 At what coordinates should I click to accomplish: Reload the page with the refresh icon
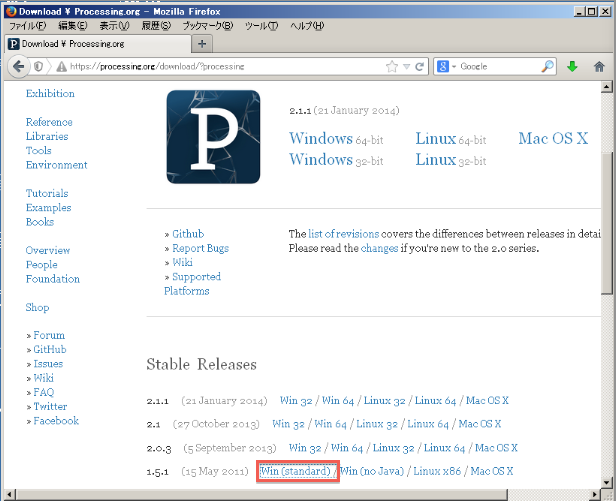click(419, 66)
